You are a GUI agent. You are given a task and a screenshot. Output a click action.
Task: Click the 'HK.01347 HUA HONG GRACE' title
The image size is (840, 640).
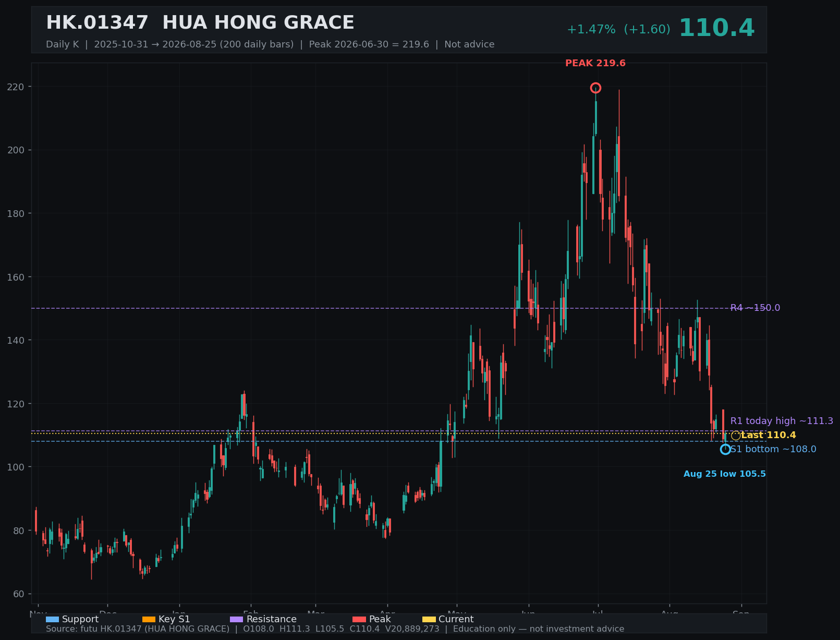pyautogui.click(x=200, y=23)
